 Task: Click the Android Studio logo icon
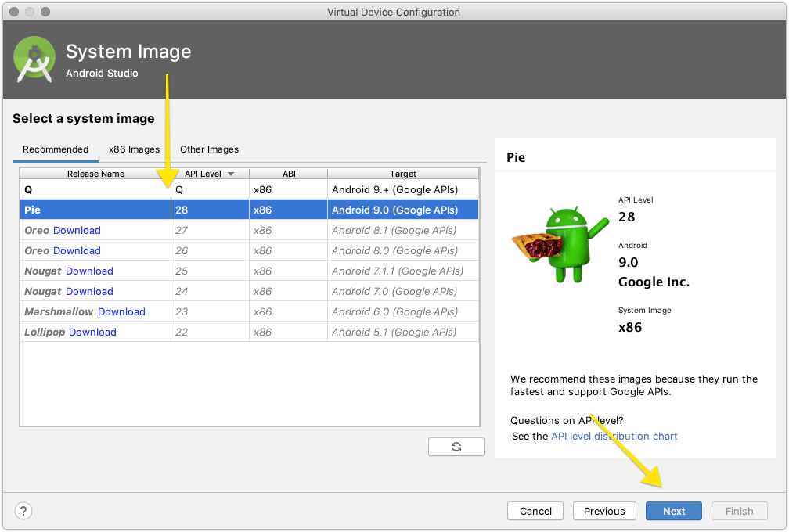tap(34, 59)
